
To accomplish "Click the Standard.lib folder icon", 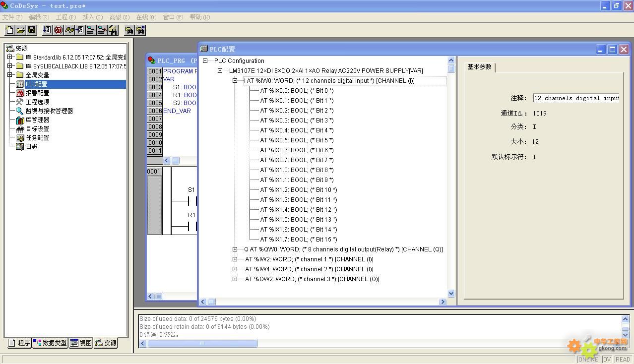I will click(20, 58).
